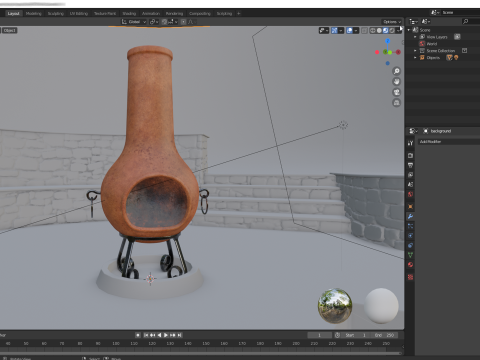Switch to the Animation workspace tab
Viewport: 480px width, 360px height.
coord(151,13)
